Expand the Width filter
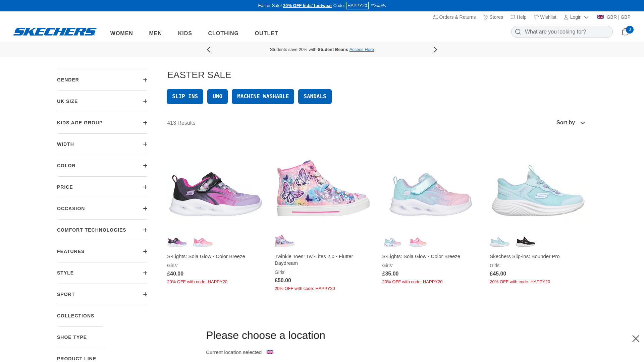 pyautogui.click(x=102, y=144)
